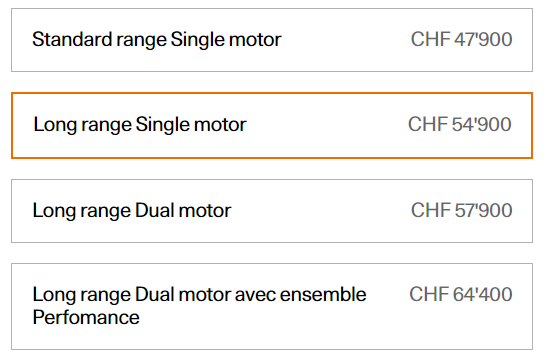Pick Long range Dual motor Performance pack

[272, 307]
